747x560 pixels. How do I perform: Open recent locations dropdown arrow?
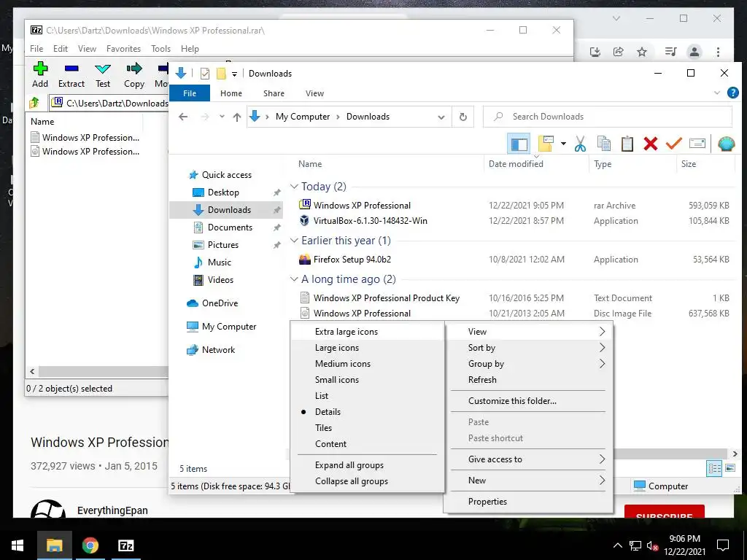pos(222,117)
